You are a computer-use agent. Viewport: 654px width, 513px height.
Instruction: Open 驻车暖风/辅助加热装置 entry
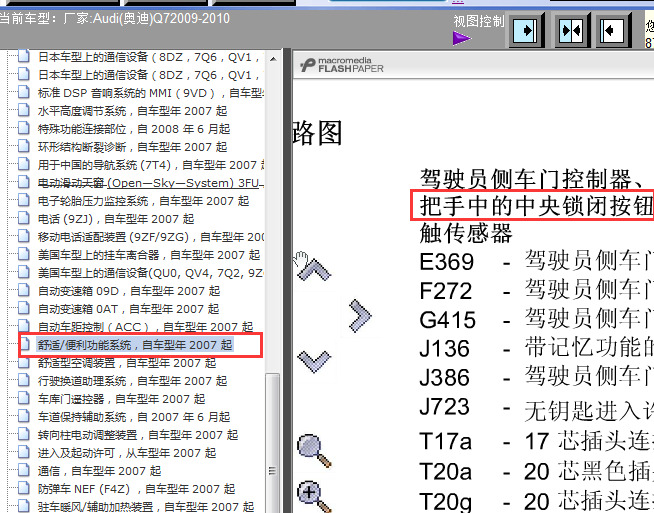click(146, 506)
